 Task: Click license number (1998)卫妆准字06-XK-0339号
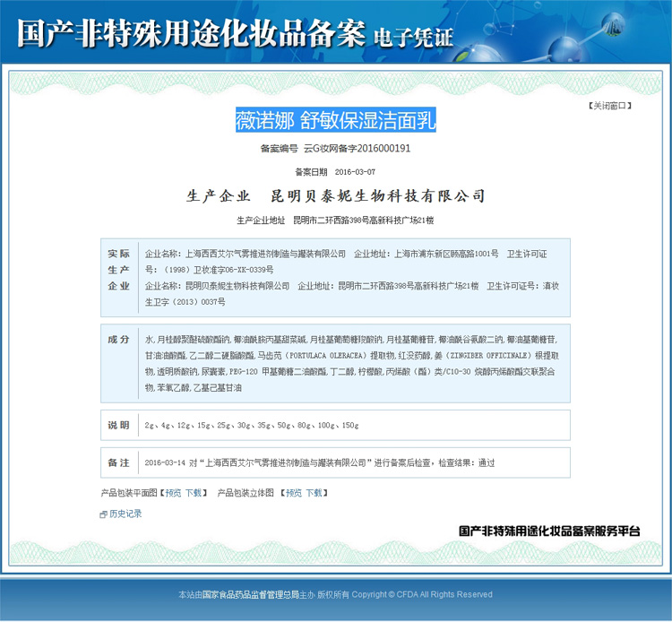click(x=218, y=270)
